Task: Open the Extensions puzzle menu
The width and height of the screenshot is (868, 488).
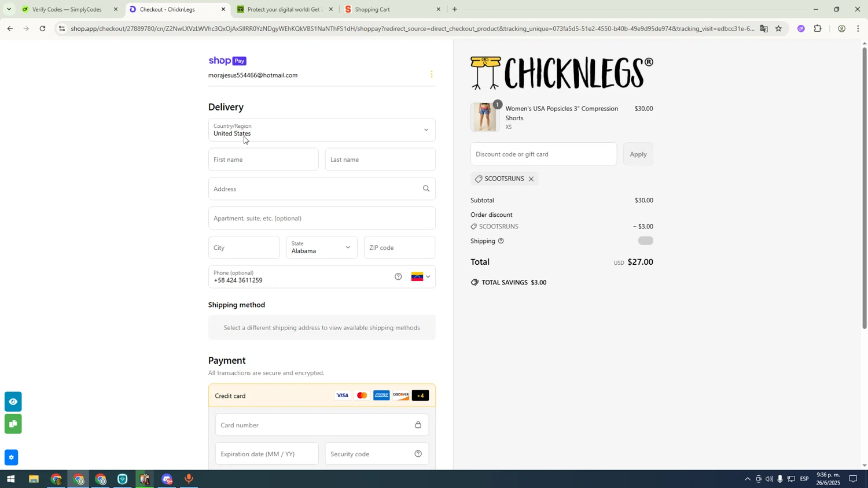Action: [818, 28]
